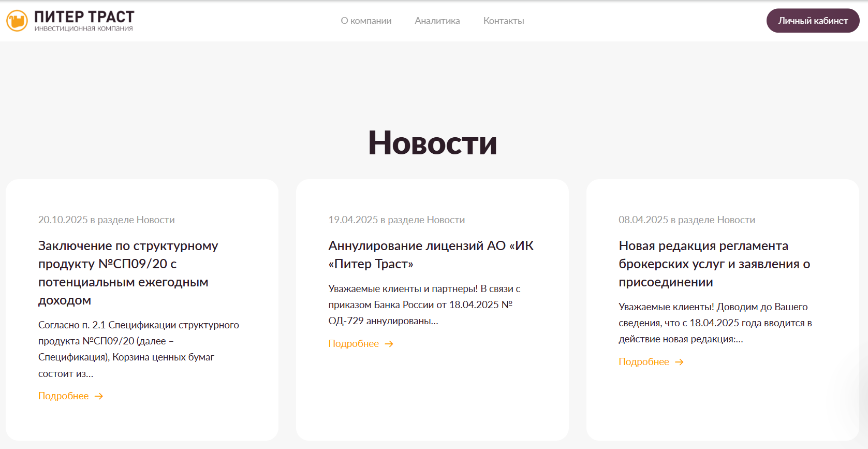Screen dimensions: 868x449
Task: Click arrow icon next to СП09/20 Подробнее
Action: click(x=99, y=396)
